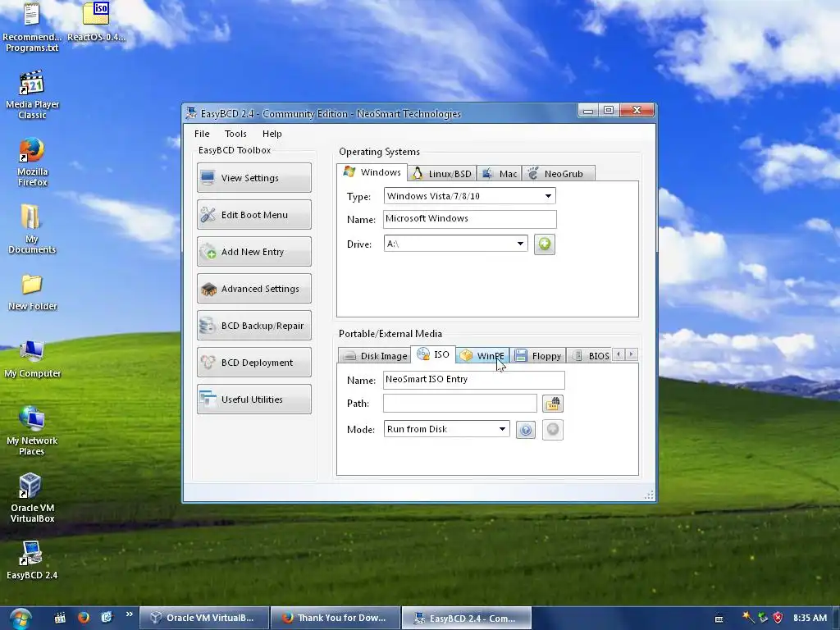Click EasyBCD 2.4 taskbar button
This screenshot has width=840, height=630.
tap(466, 619)
